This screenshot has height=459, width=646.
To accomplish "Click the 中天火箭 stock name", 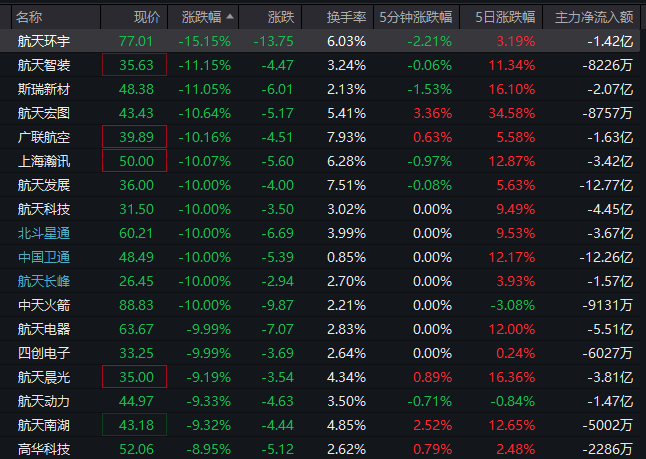I will coord(44,305).
